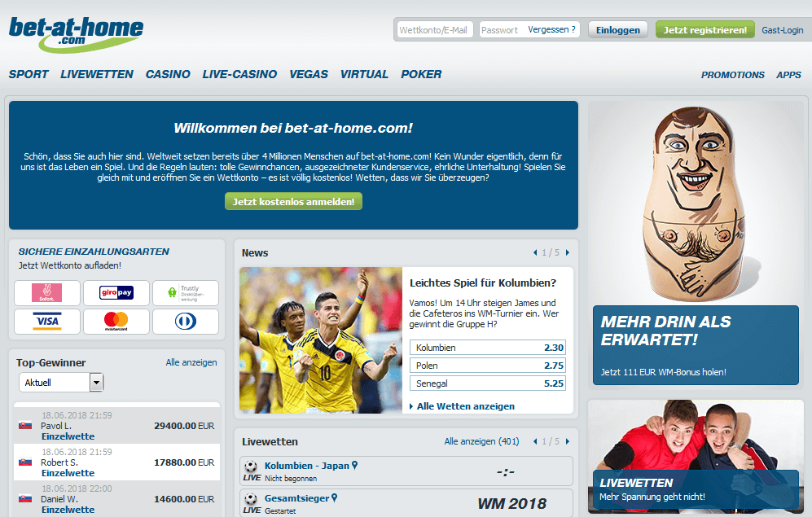The image size is (812, 517).
Task: Bet on Senegal at odds 5.25
Action: (488, 383)
